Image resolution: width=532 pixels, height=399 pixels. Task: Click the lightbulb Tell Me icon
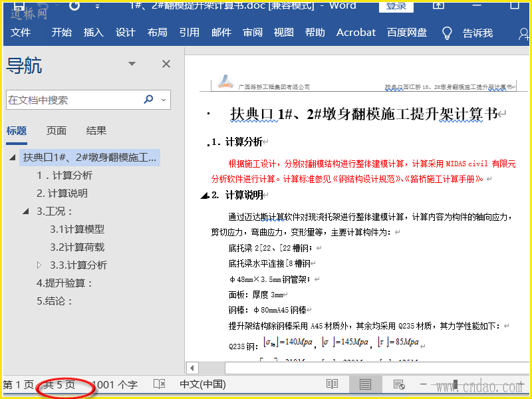tap(448, 33)
